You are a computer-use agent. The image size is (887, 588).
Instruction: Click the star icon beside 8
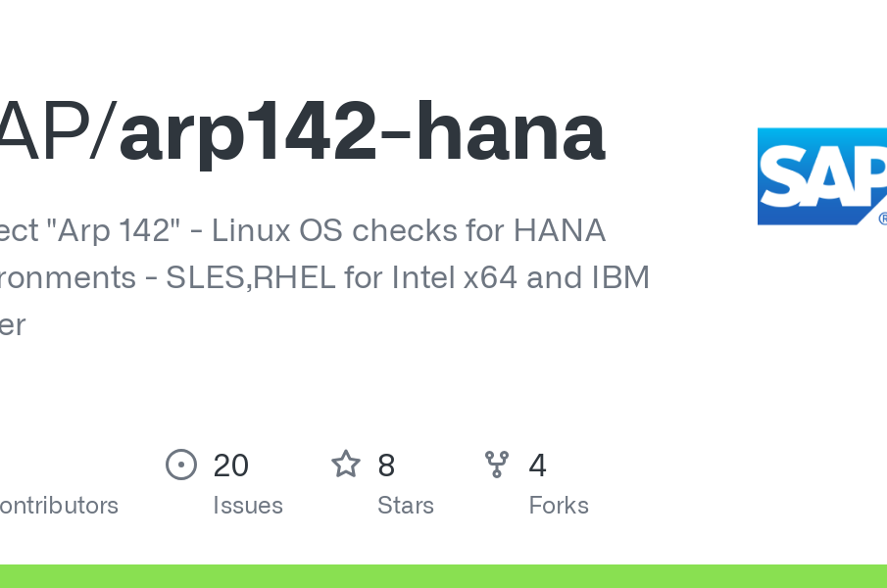click(346, 465)
